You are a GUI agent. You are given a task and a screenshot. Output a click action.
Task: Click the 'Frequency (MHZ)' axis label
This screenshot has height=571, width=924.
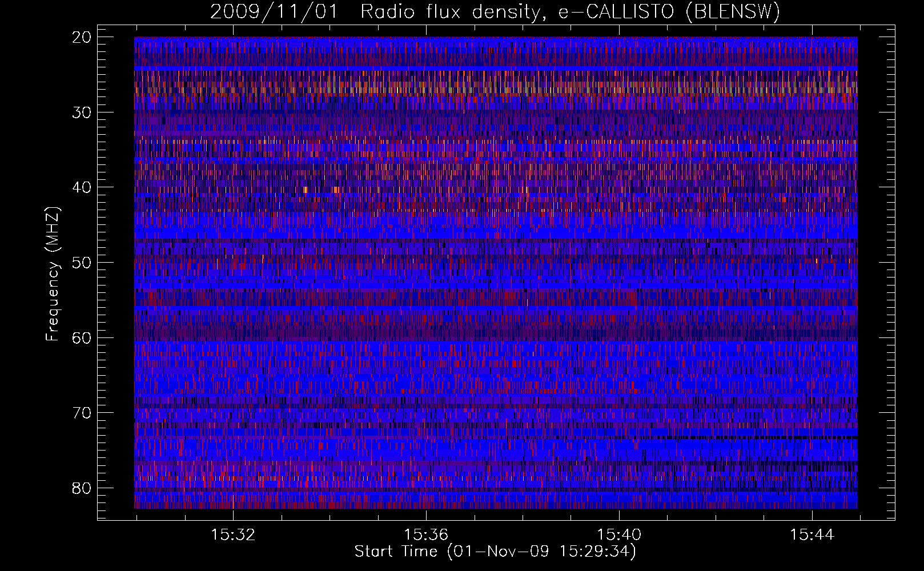pos(53,274)
